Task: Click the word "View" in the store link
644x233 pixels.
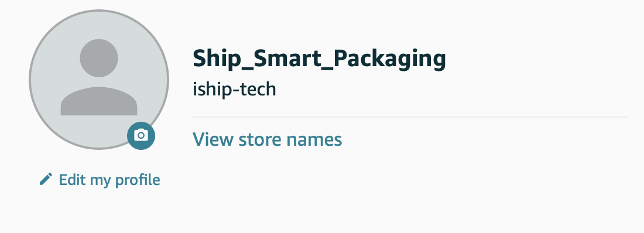Action: point(213,139)
